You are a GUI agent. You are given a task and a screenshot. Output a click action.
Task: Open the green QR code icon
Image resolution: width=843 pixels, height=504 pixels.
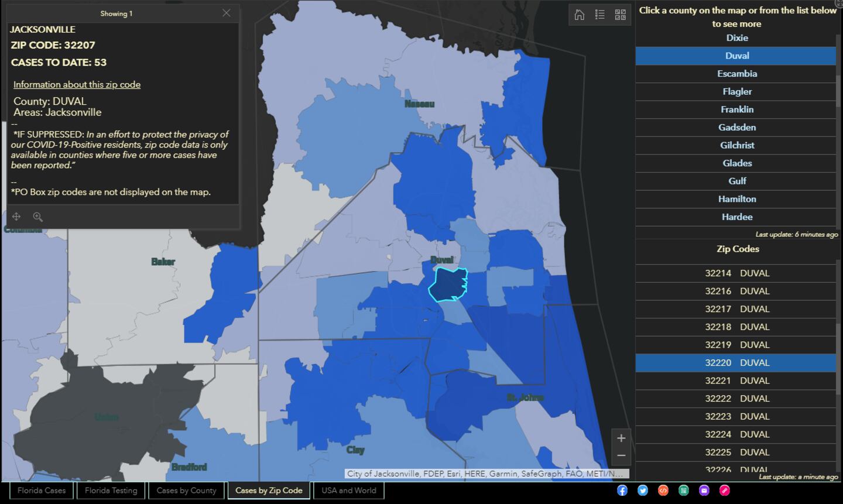pyautogui.click(x=684, y=491)
